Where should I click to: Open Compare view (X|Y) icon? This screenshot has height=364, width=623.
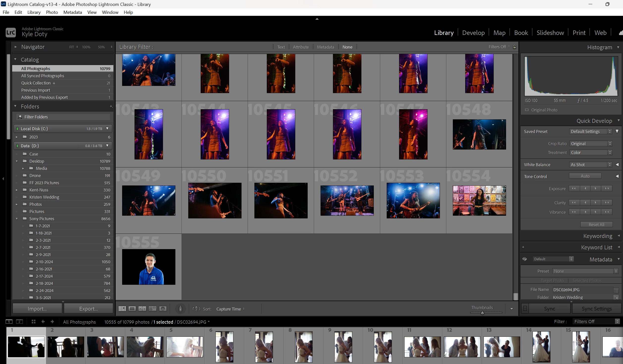[142, 309]
